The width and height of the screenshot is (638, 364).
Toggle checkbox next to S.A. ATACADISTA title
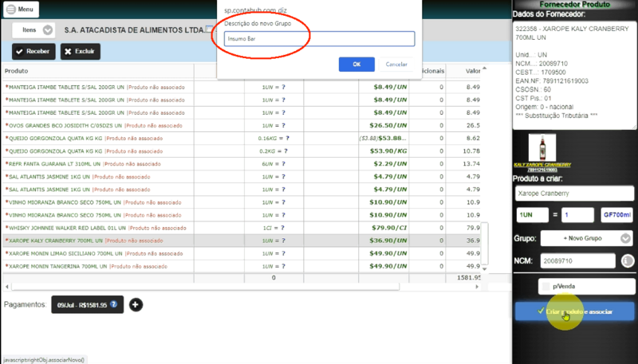[209, 29]
